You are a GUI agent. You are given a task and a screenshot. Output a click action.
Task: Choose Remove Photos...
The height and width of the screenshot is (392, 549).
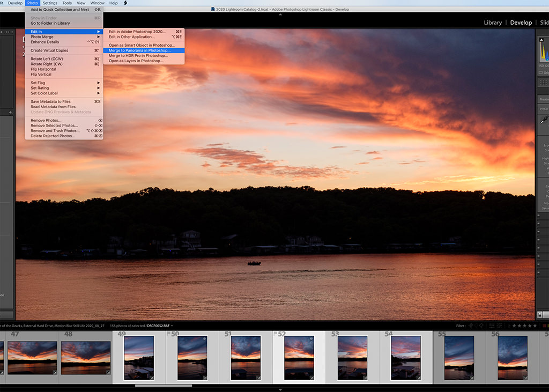pyautogui.click(x=64, y=121)
